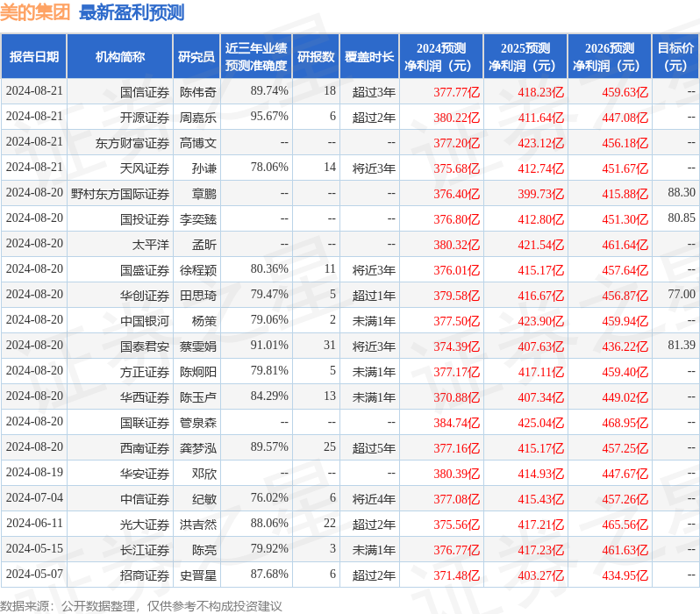Click target price 88.30
The height and width of the screenshot is (614, 700).
[x=682, y=192]
